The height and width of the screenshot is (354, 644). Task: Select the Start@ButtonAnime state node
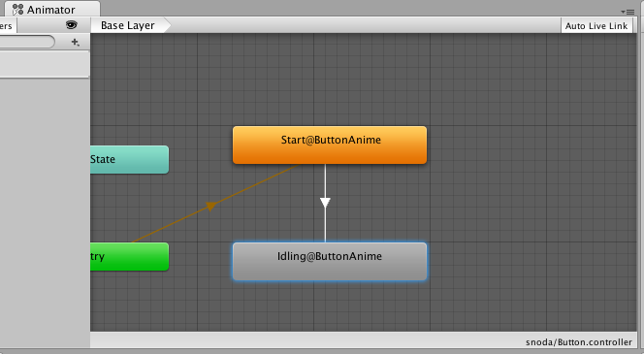click(x=330, y=145)
